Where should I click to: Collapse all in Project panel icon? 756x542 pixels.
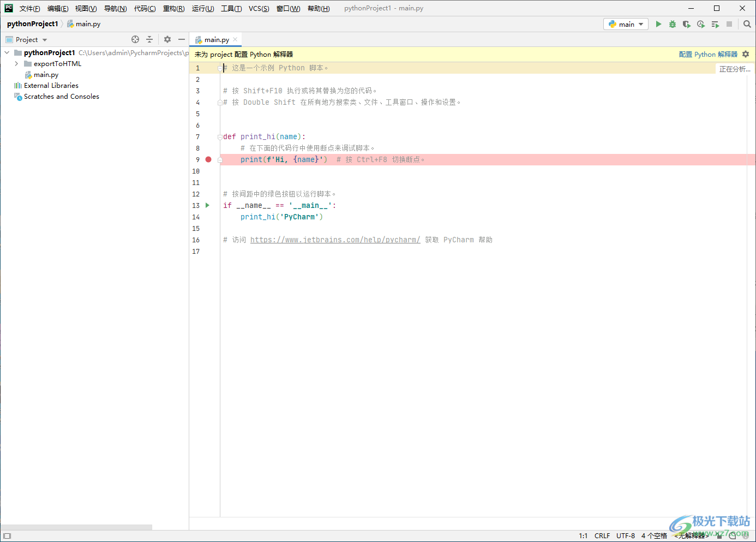[x=149, y=39]
